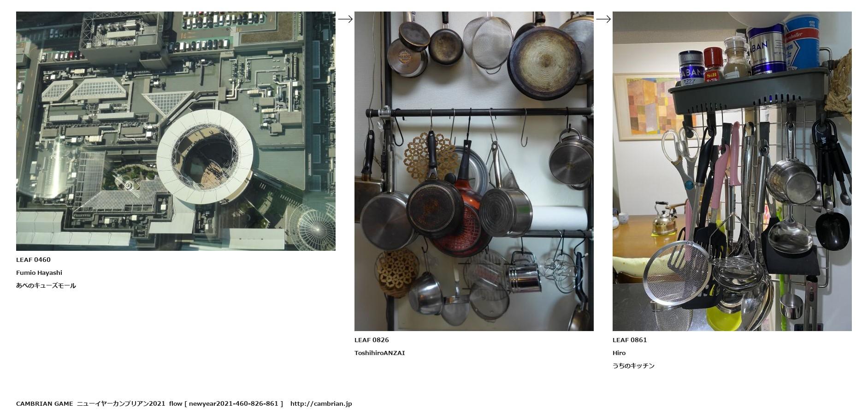Click the second arrow before the kitchen utensils photo
The image size is (868, 415).
[x=603, y=19]
